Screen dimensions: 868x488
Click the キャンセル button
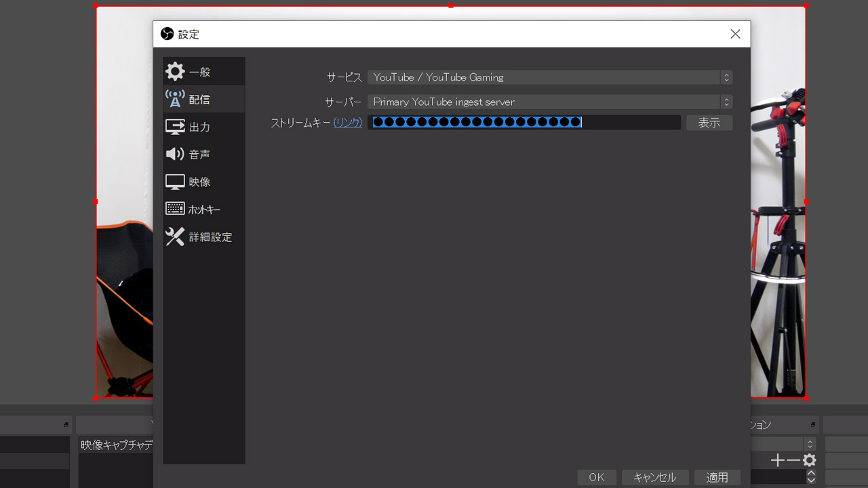655,477
